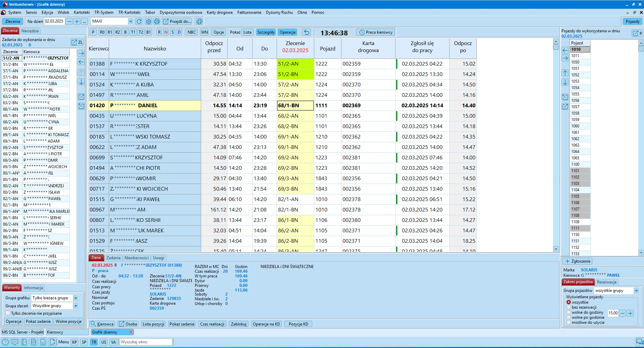Click the undo arrow next to Operacje

point(306,32)
